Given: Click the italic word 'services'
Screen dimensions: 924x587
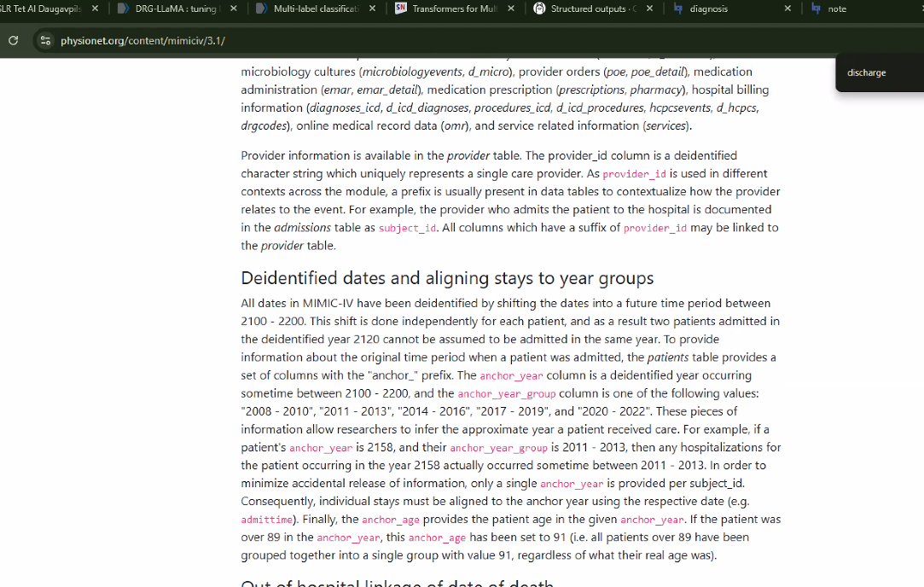Looking at the screenshot, I should (x=665, y=126).
